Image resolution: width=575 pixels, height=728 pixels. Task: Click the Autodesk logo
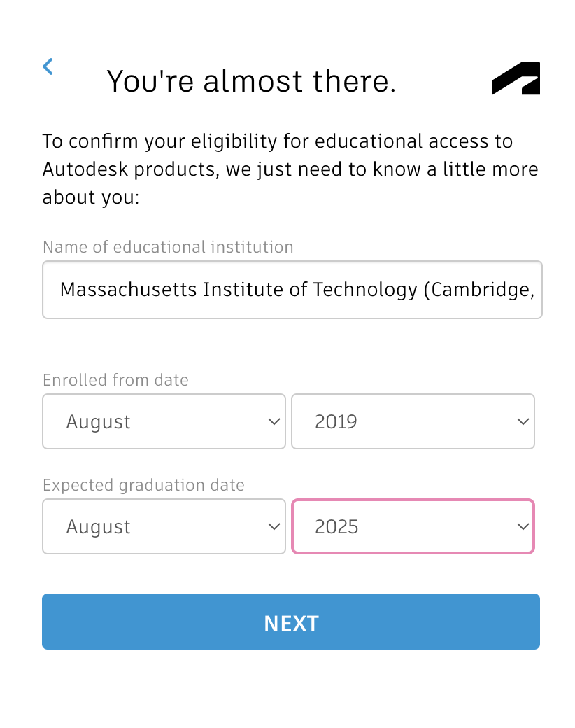click(516, 78)
